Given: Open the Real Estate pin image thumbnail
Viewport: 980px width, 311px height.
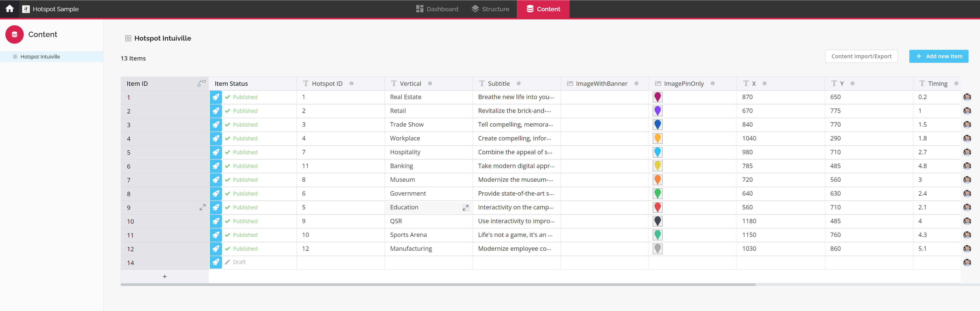Looking at the screenshot, I should tap(657, 97).
